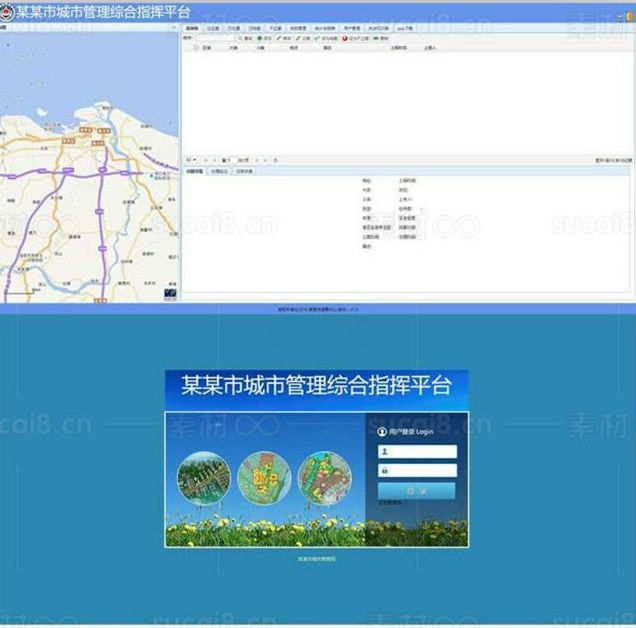Click the password input field
The width and height of the screenshot is (636, 628).
click(x=417, y=471)
